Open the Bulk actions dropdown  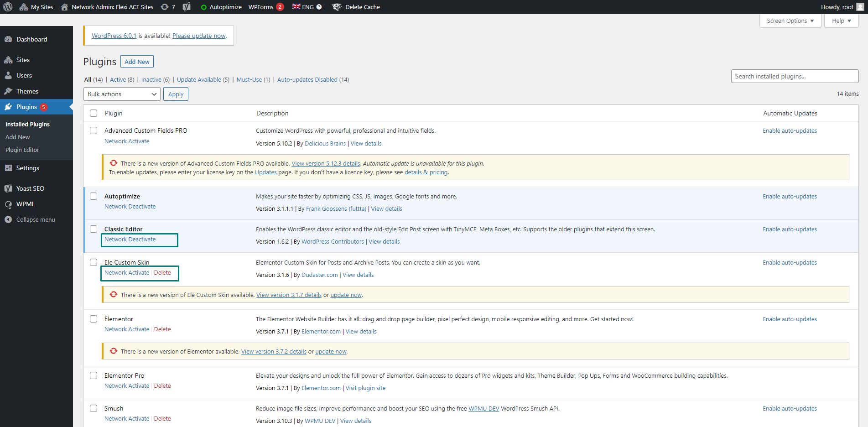pyautogui.click(x=122, y=94)
